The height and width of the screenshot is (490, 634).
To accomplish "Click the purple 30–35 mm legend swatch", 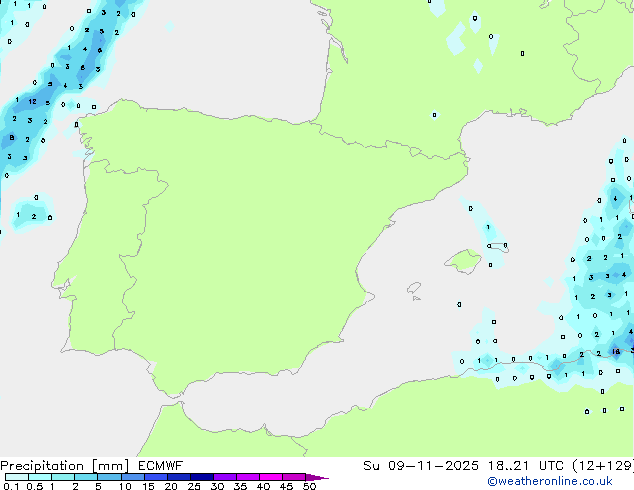I will tap(228, 477).
